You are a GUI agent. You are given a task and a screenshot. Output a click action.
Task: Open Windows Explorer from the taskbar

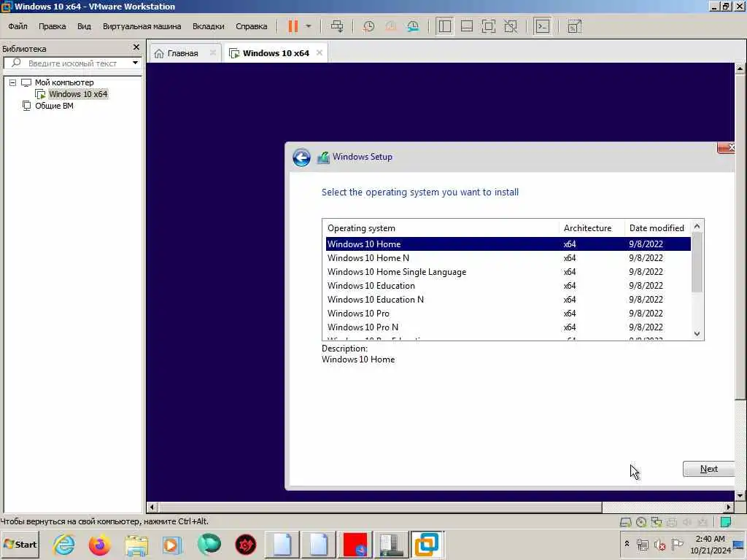click(136, 544)
